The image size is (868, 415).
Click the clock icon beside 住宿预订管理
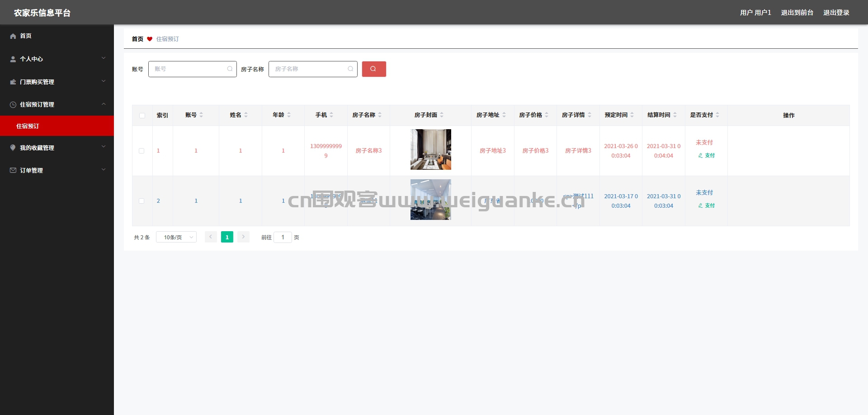click(x=13, y=105)
